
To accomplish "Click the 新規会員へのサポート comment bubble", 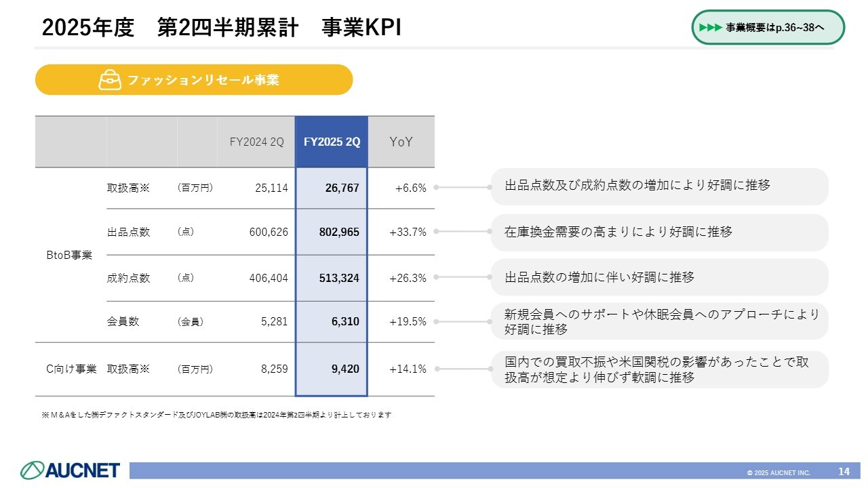I will pyautogui.click(x=659, y=321).
